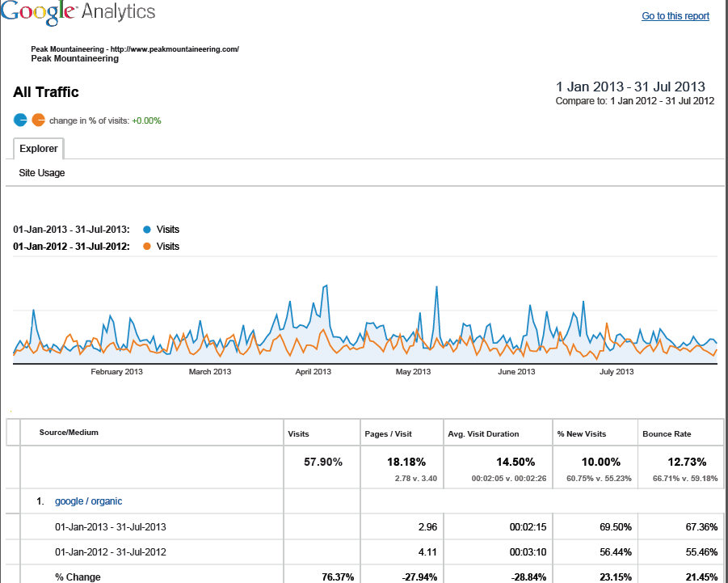The height and width of the screenshot is (583, 728).
Task: Click the February 2013 label on chart axis
Action: coord(116,372)
